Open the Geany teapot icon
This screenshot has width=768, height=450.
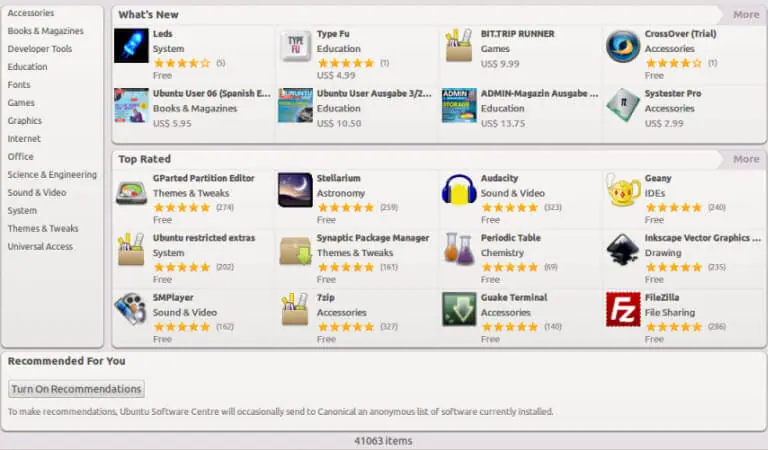623,189
